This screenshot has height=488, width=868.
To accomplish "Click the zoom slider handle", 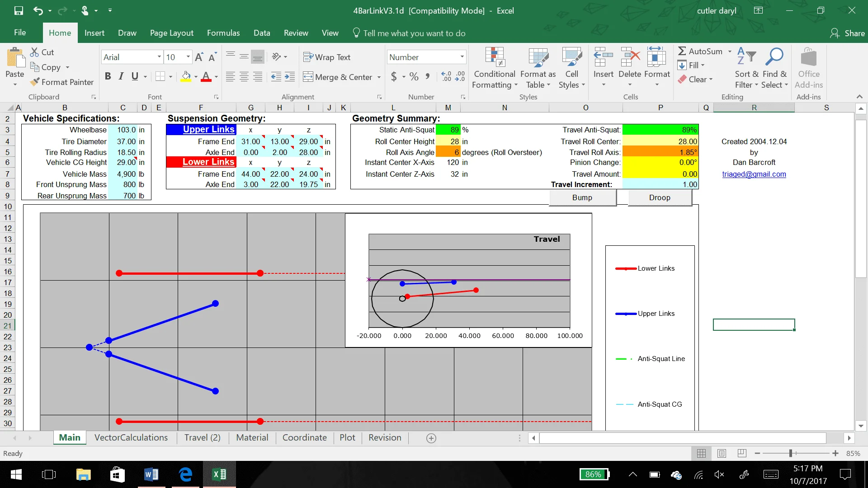I will [x=791, y=453].
